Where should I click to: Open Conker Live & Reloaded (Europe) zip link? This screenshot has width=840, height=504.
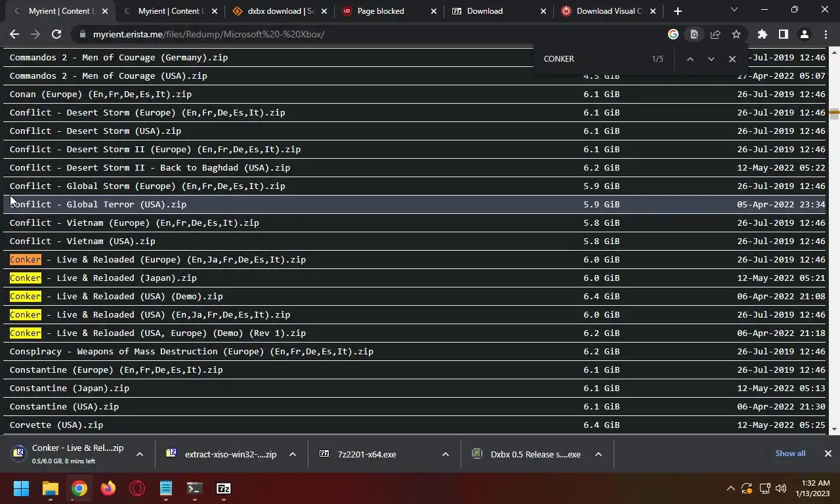pos(157,259)
